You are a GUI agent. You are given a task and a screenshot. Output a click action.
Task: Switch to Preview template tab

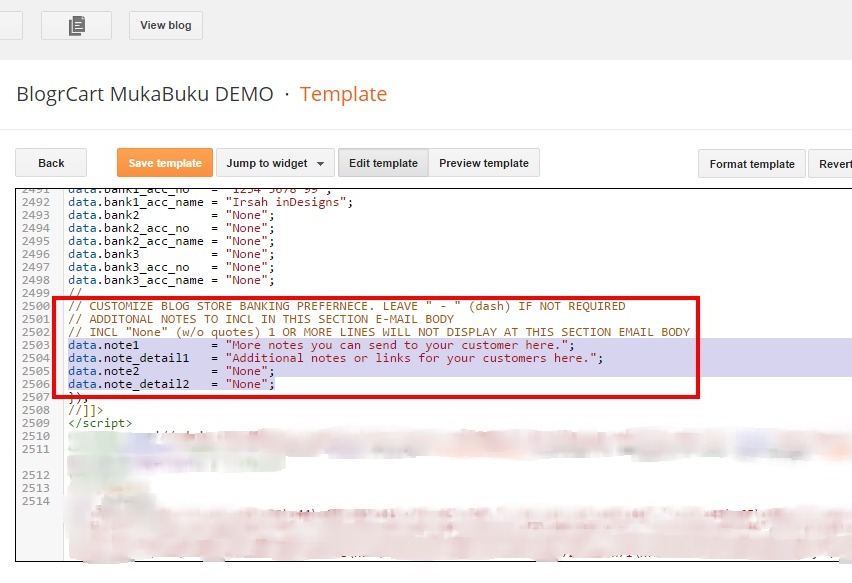(x=484, y=163)
